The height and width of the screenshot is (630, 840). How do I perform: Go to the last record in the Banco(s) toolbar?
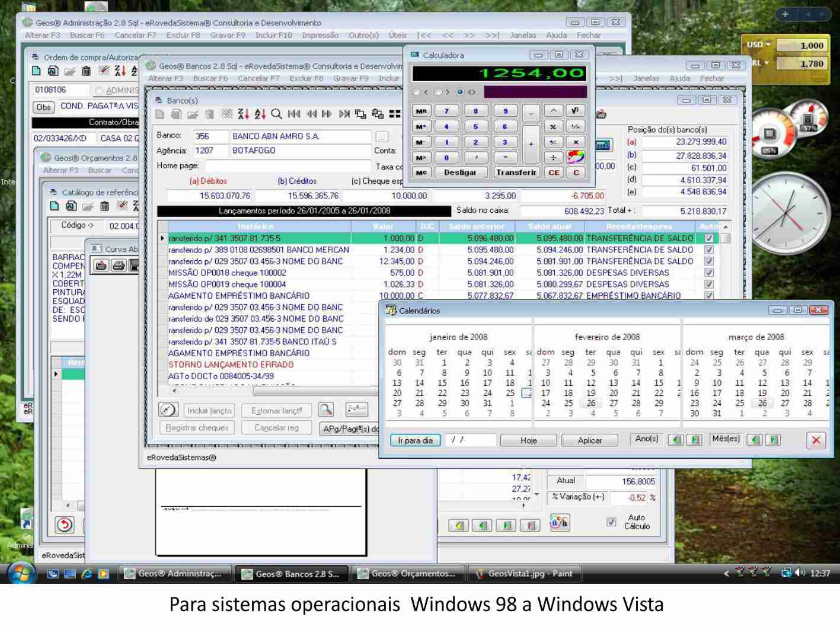tap(344, 114)
